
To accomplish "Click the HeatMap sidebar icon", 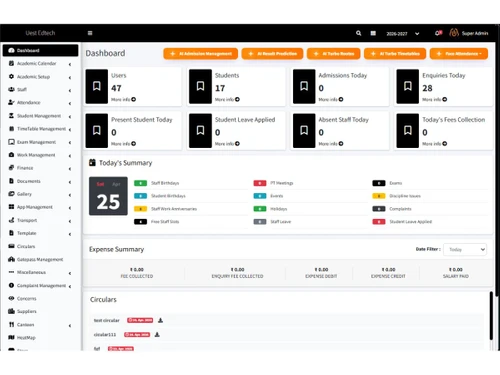I will click(11, 337).
